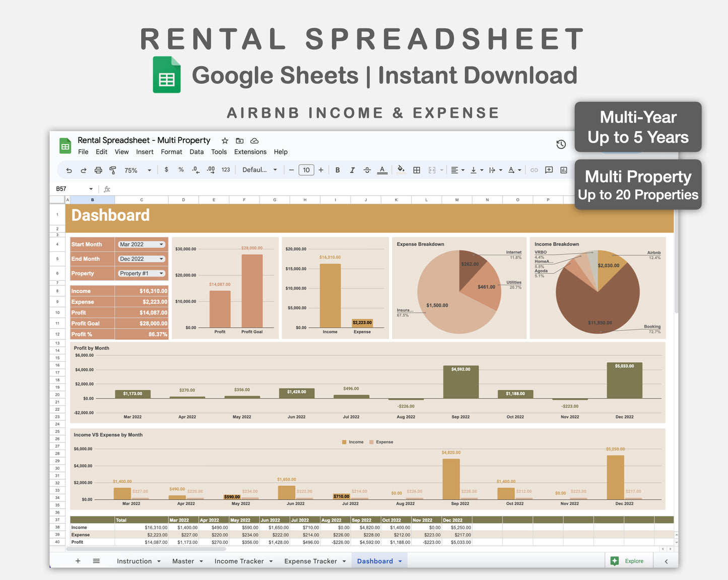Decrease decimal places
The image size is (728, 580).
point(195,170)
